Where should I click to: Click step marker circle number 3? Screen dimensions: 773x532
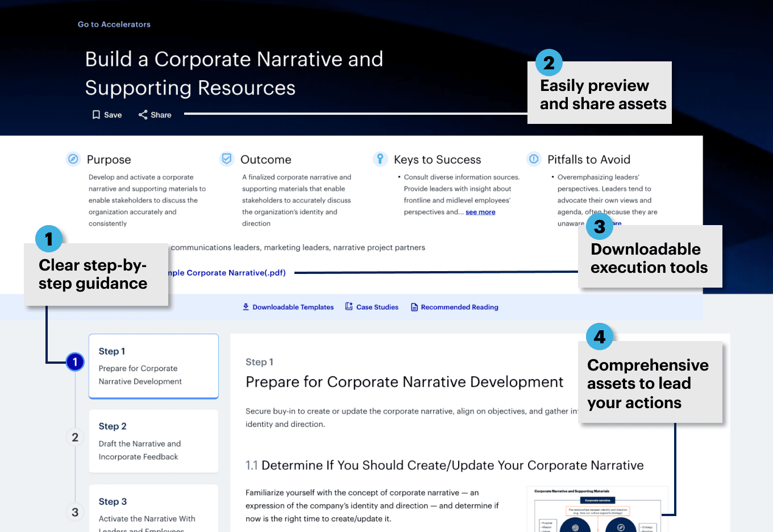tap(75, 512)
